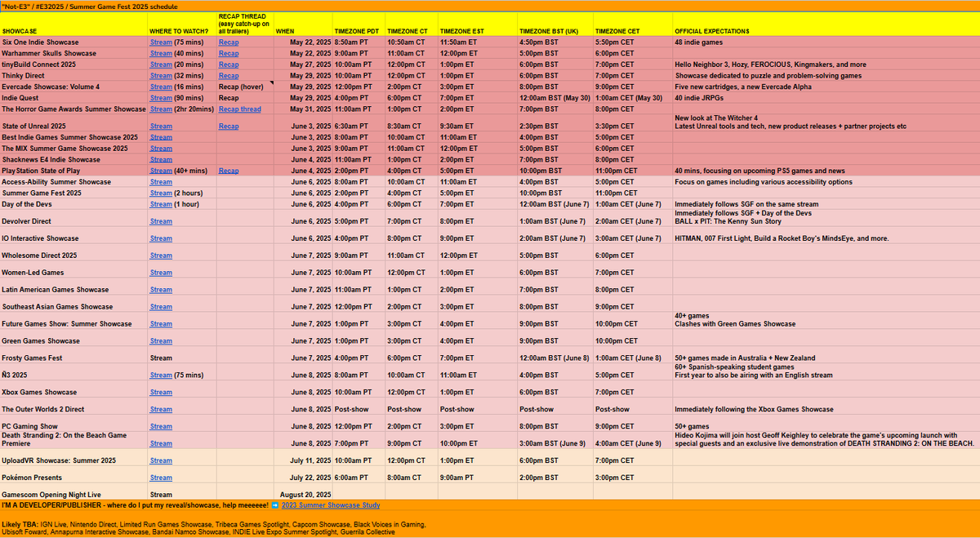The height and width of the screenshot is (538, 980).
Task: Open the Xbox Games Showcase Stream link
Action: (x=161, y=393)
